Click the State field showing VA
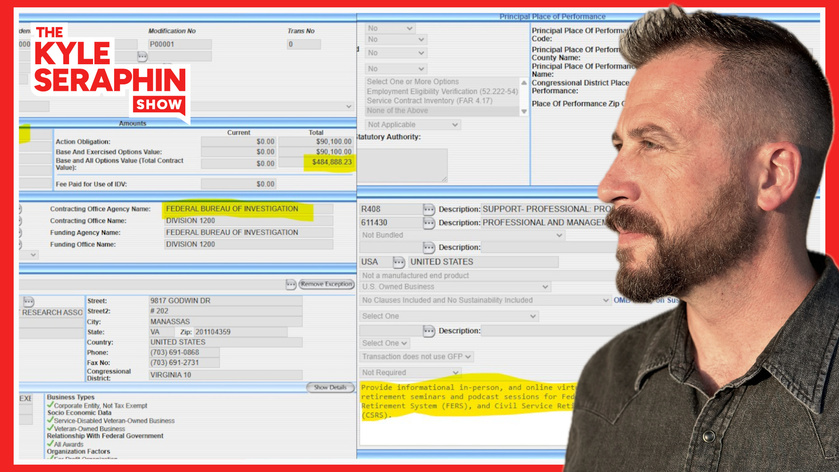Screen dimensions: 839x472 (x=161, y=332)
